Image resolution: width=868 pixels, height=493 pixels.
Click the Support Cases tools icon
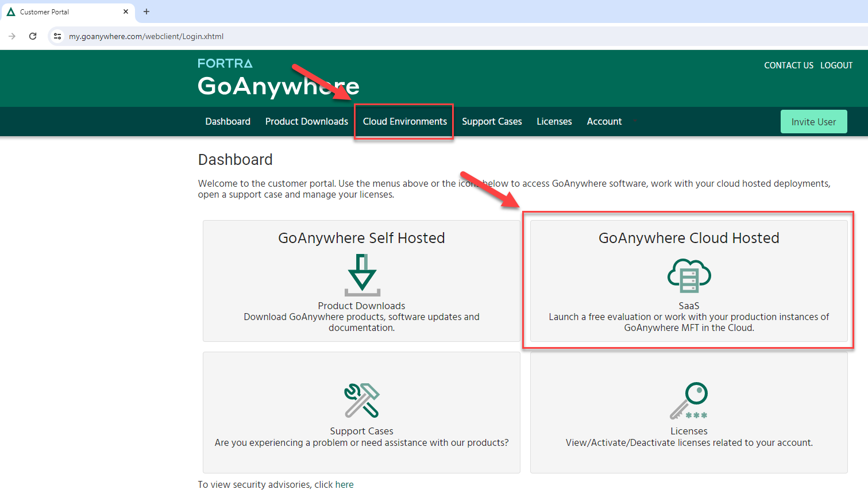[361, 400]
